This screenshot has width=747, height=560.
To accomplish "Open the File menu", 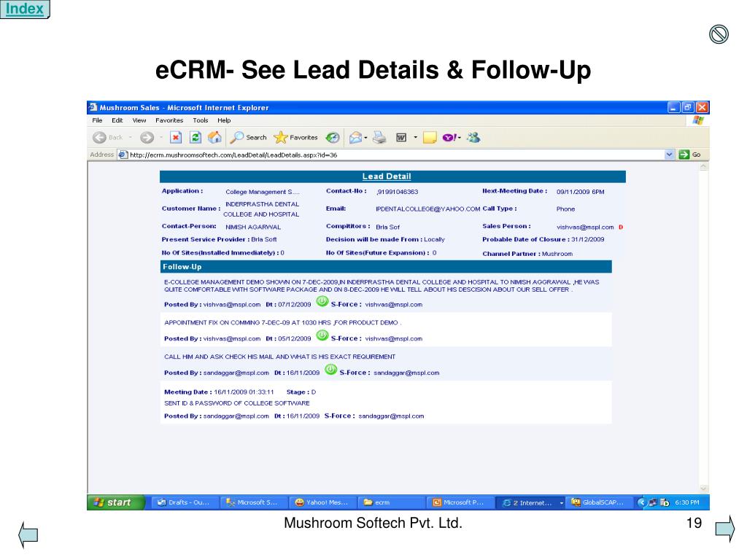I will (97, 120).
